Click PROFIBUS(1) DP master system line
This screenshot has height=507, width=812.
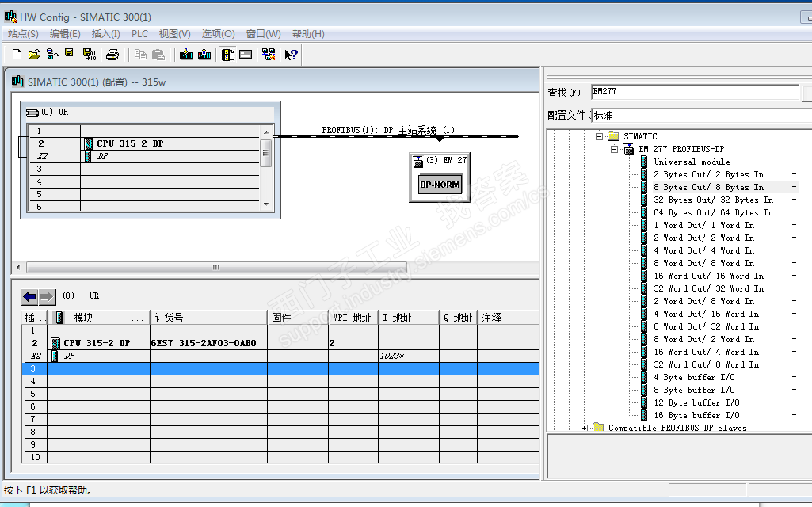pos(396,136)
